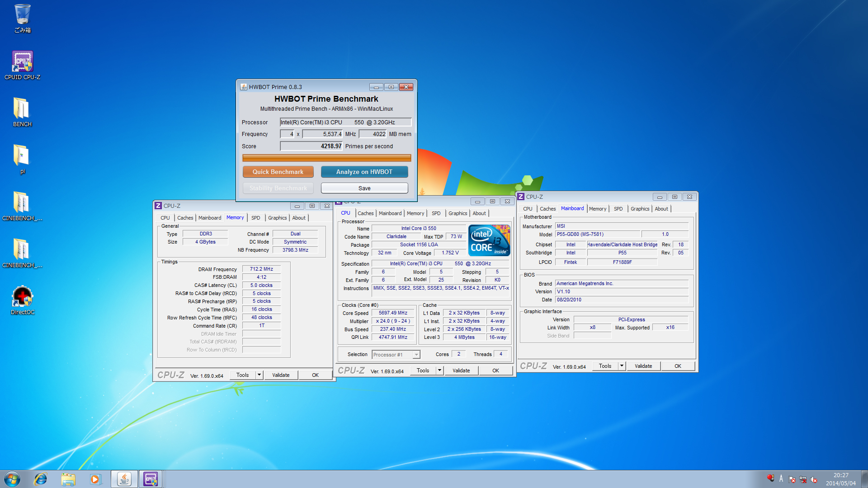This screenshot has width=868, height=488.
Task: Click the HWBOT Prime window title icon
Action: coord(244,87)
